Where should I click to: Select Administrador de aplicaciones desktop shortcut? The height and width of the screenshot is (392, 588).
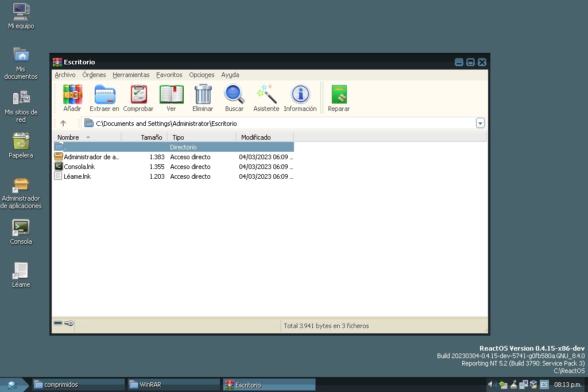(21, 194)
